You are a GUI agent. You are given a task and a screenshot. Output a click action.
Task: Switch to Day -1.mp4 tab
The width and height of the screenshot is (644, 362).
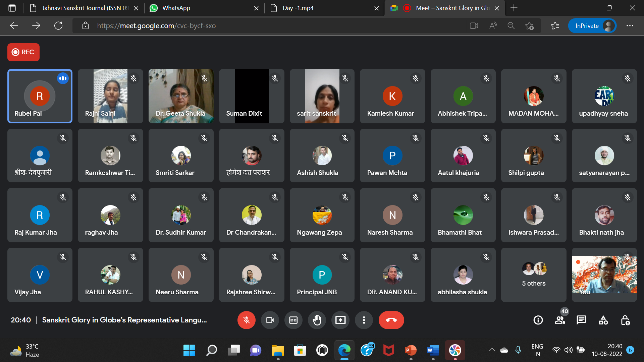298,8
